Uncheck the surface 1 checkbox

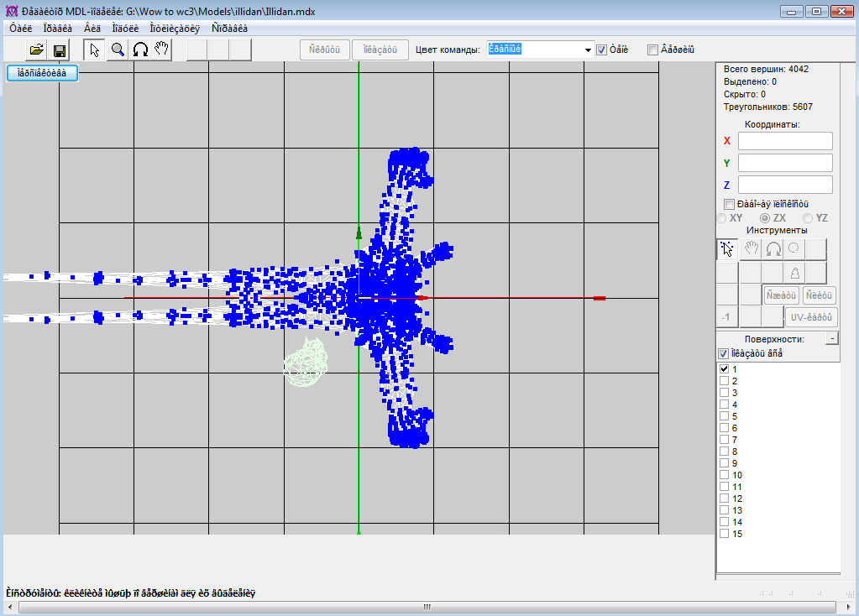[x=724, y=369]
